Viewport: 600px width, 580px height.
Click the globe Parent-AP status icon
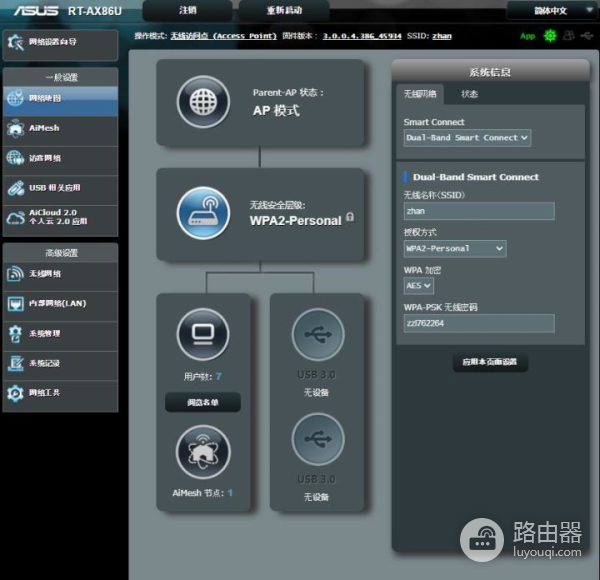(x=204, y=101)
